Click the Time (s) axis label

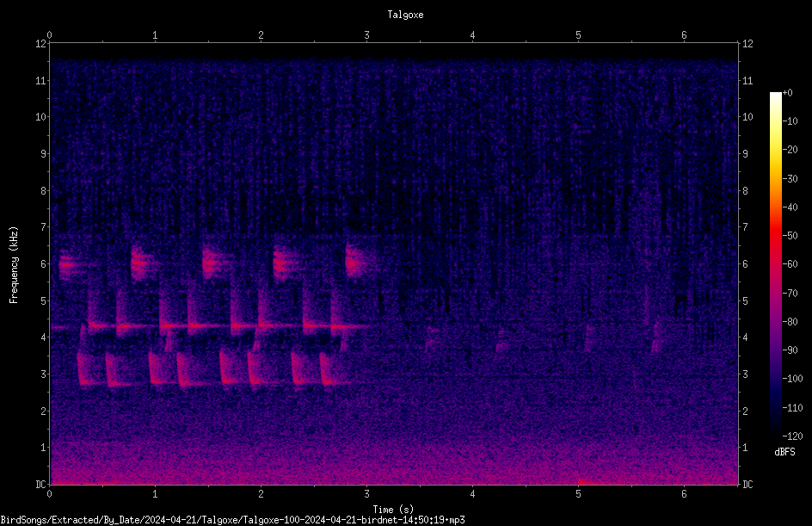tap(394, 510)
